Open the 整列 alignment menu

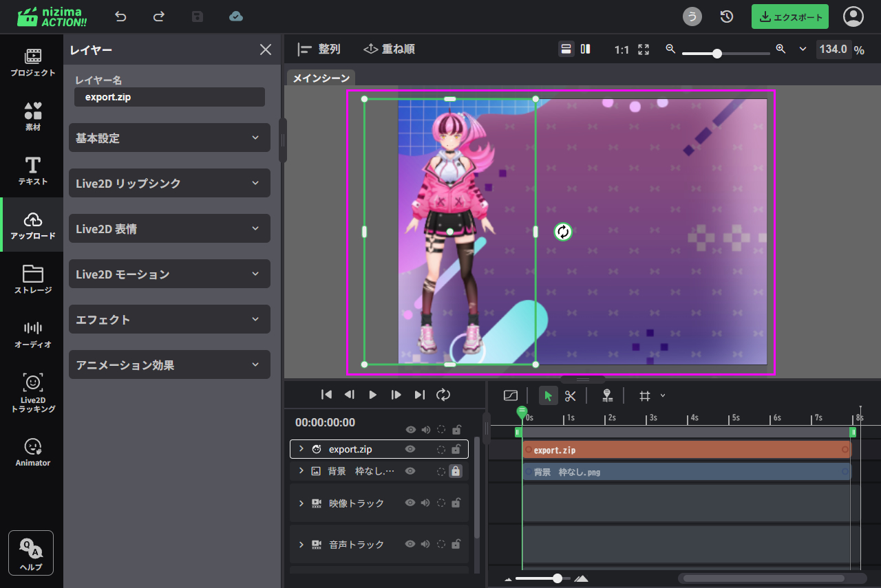tap(319, 50)
